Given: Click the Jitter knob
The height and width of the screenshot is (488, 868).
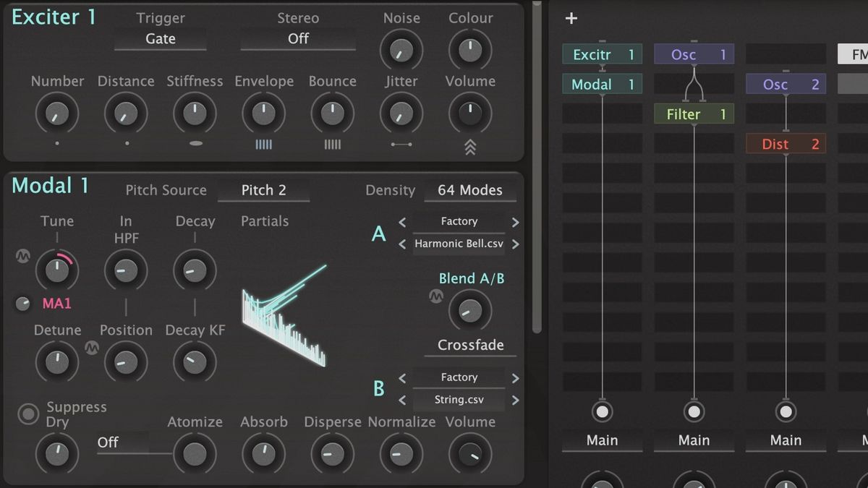Looking at the screenshot, I should (x=401, y=113).
